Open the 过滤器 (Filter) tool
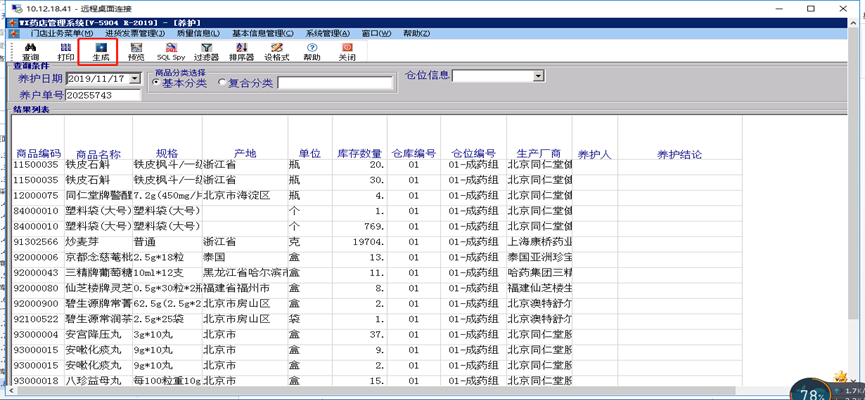Image resolution: width=865 pixels, height=400 pixels. point(206,51)
